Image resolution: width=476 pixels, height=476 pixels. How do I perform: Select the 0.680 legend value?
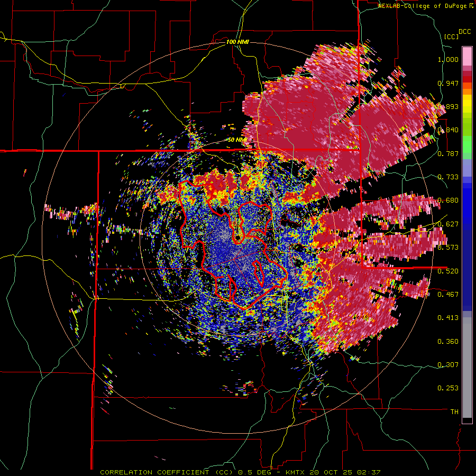[x=448, y=200]
